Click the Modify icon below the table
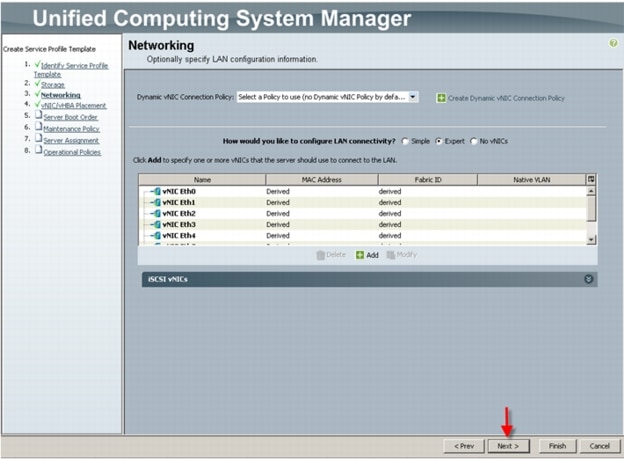 pyautogui.click(x=391, y=255)
